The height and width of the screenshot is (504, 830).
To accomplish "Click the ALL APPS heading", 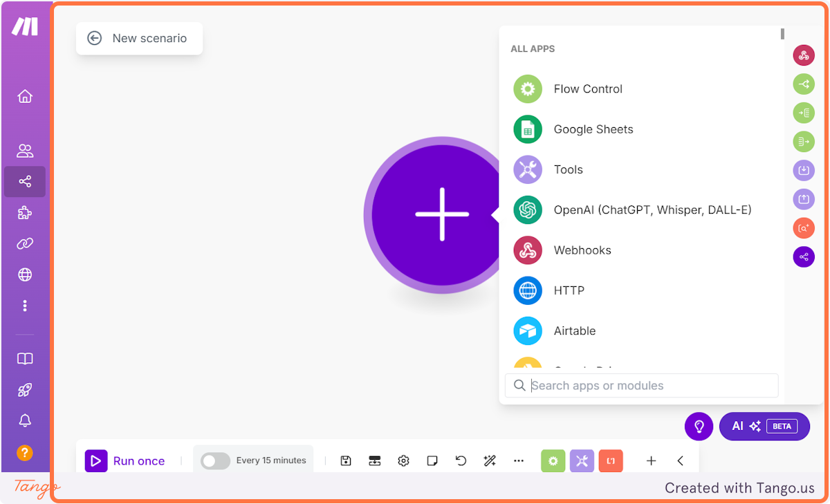I will [x=533, y=49].
